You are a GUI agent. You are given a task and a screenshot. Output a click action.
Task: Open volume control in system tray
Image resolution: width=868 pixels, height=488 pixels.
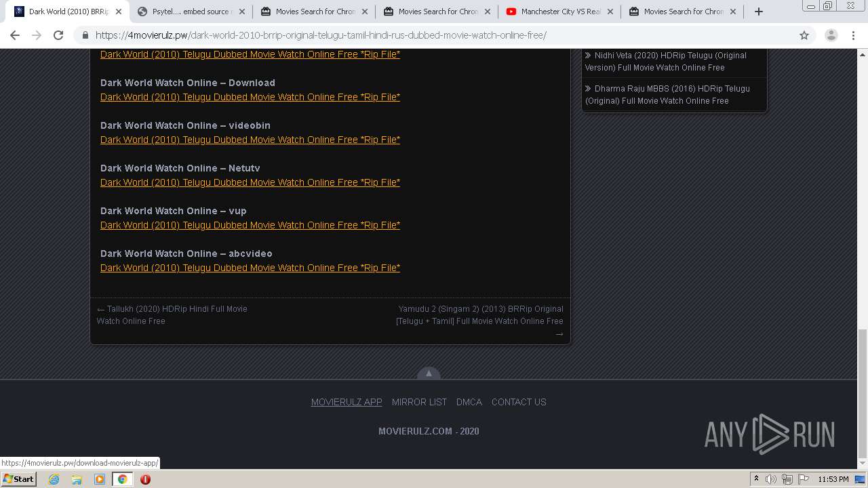click(x=771, y=479)
